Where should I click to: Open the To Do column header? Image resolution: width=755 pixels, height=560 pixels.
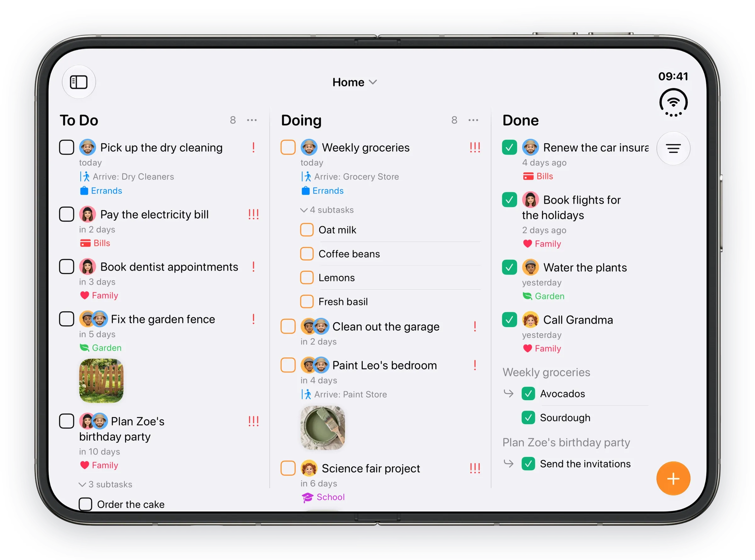click(79, 120)
